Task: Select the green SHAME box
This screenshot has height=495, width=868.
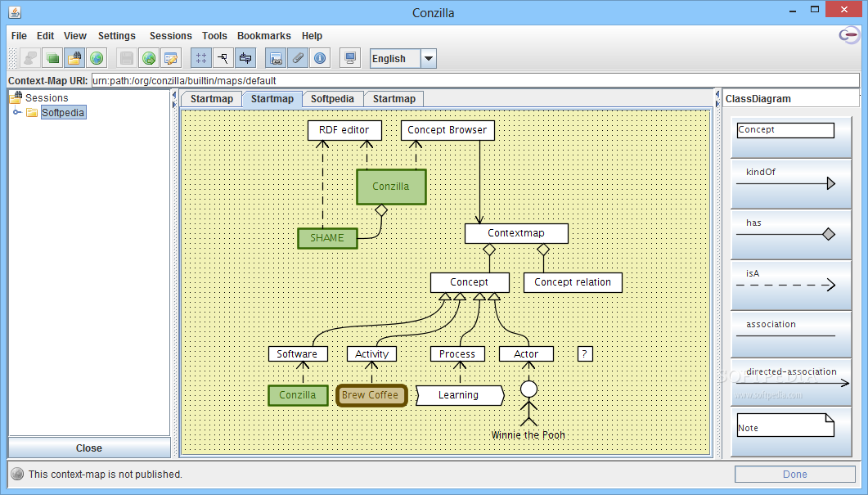Action: click(327, 238)
